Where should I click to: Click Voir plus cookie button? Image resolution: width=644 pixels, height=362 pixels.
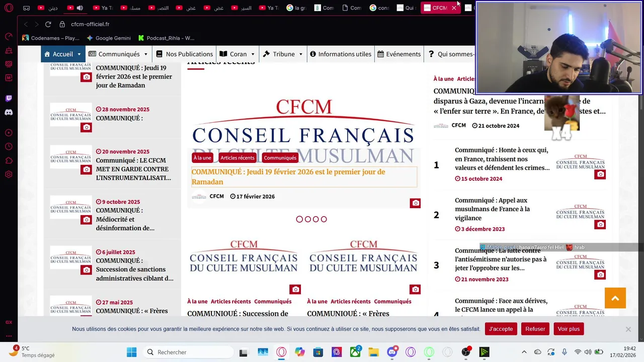point(569,329)
